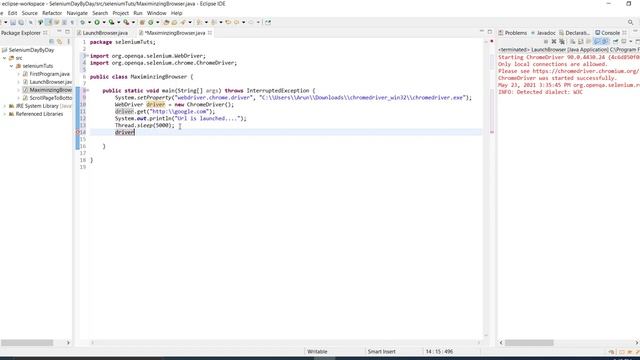Open the Navigate menu
This screenshot has width=640, height=360.
tap(77, 13)
